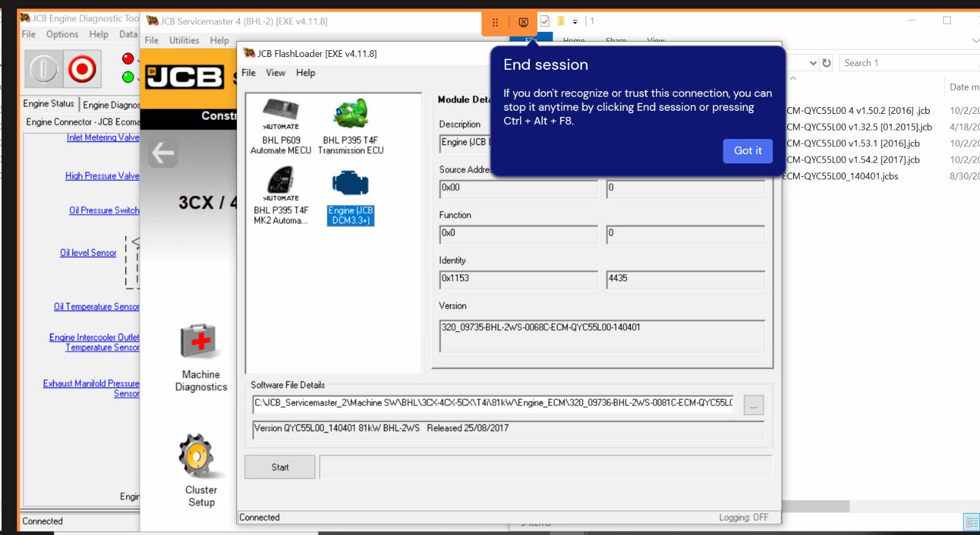The width and height of the screenshot is (980, 535).
Task: Click the Source Address hex field 0x00
Action: [x=518, y=189]
